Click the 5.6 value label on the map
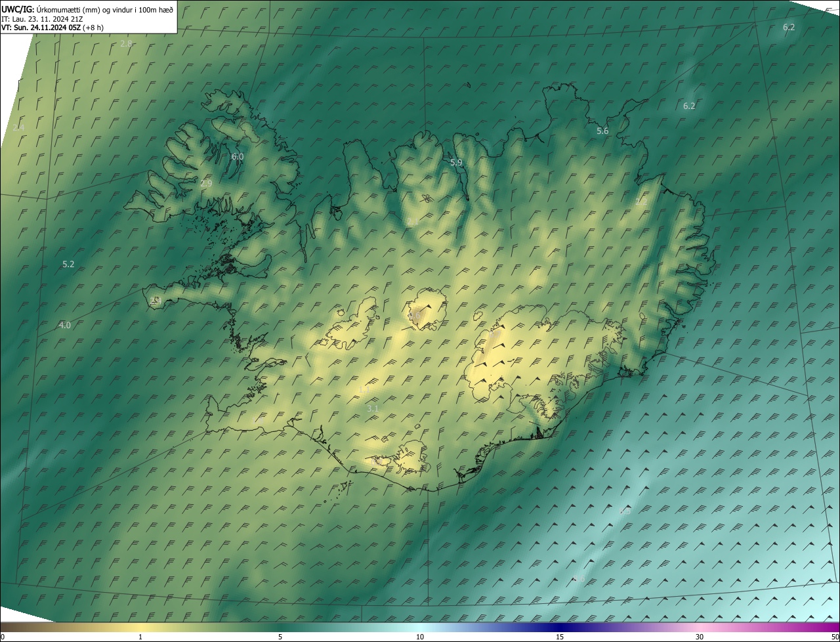The width and height of the screenshot is (840, 642). point(602,131)
